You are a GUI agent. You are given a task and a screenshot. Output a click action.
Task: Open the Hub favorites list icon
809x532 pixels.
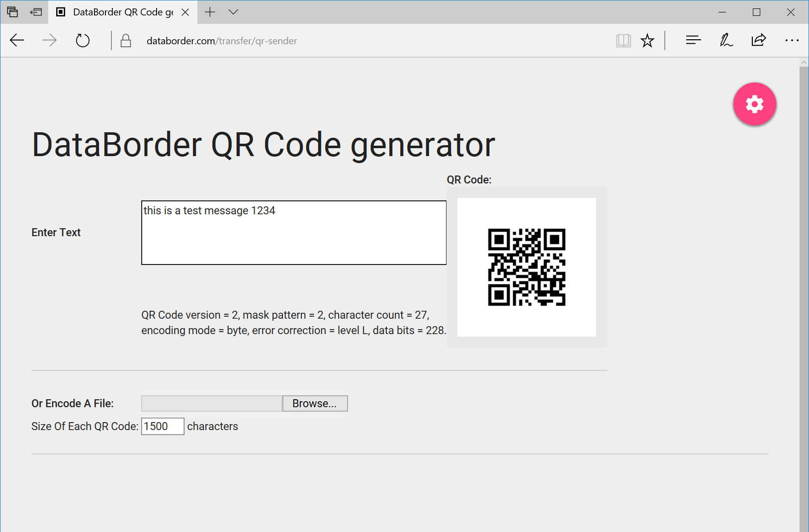click(693, 41)
